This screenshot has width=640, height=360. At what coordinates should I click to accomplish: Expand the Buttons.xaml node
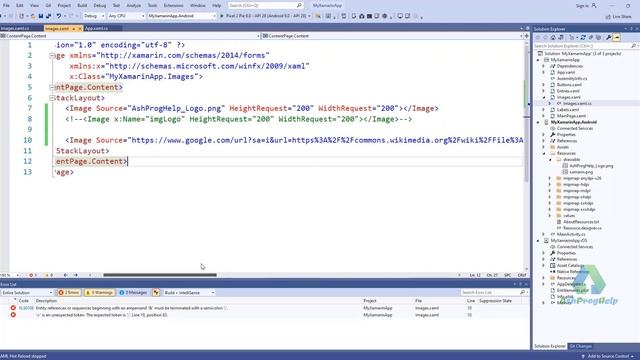tap(544, 85)
